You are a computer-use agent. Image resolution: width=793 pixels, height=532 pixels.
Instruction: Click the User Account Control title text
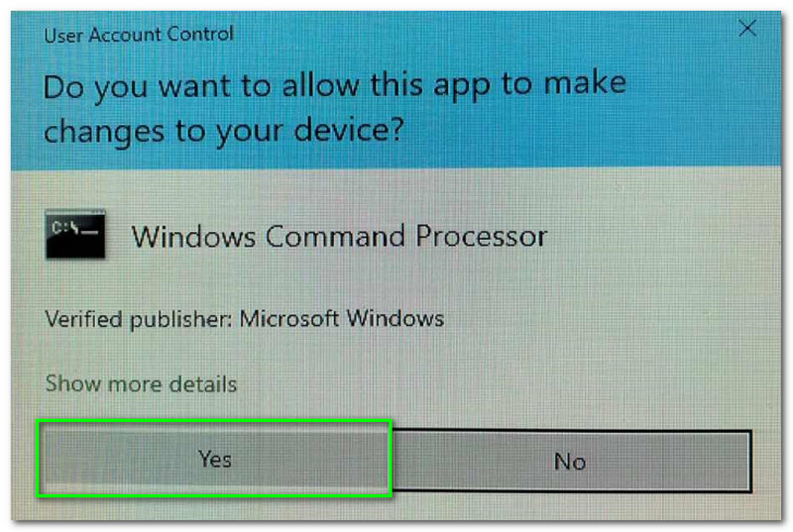139,35
